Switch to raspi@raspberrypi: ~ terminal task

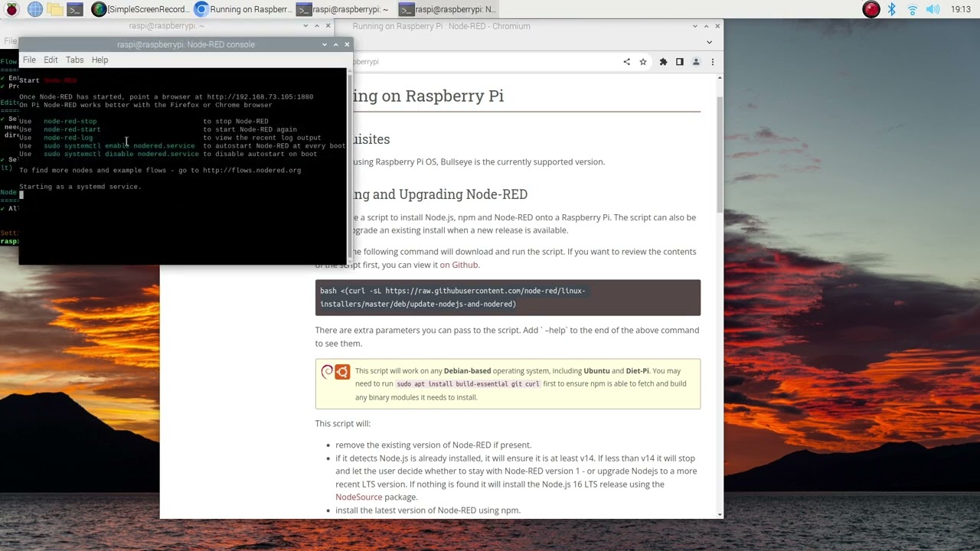pos(345,9)
